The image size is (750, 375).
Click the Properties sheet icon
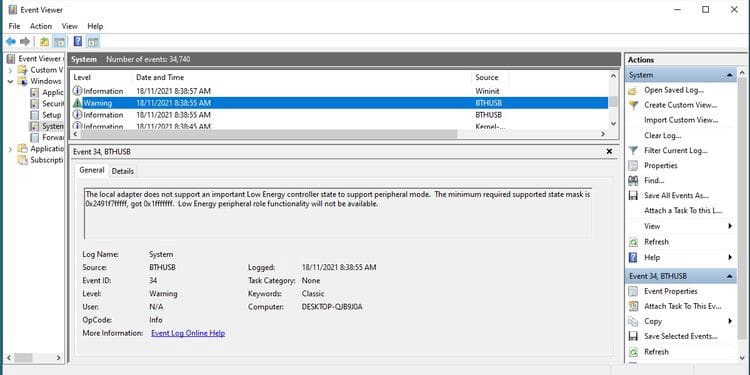[633, 165]
